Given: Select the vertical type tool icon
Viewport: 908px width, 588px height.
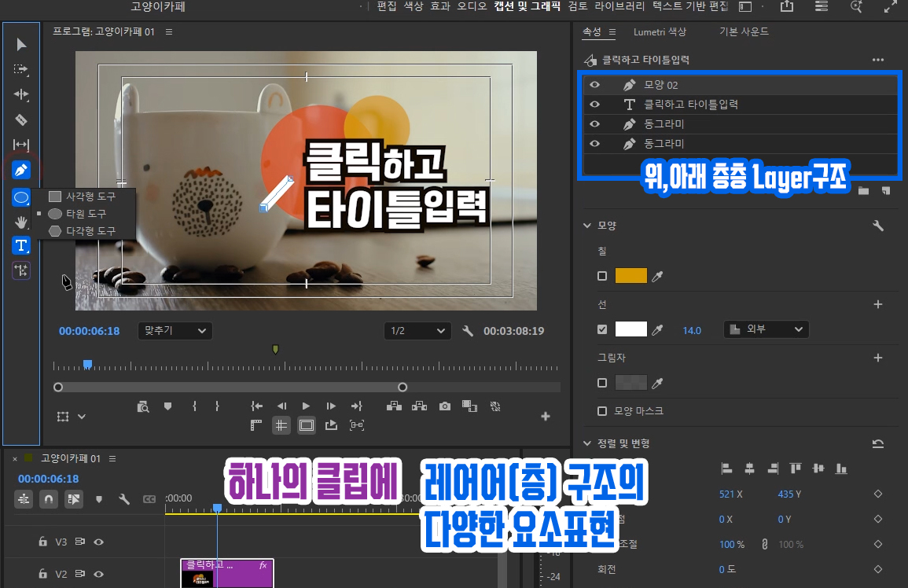Looking at the screenshot, I should [21, 270].
